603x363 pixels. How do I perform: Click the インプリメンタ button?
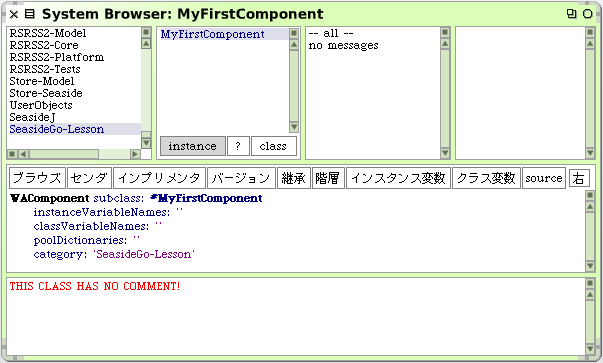click(160, 178)
